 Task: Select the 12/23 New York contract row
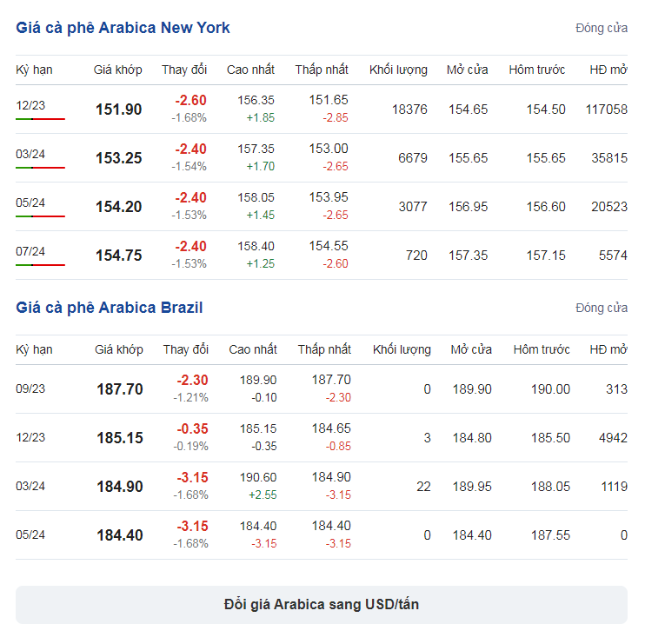(x=322, y=110)
